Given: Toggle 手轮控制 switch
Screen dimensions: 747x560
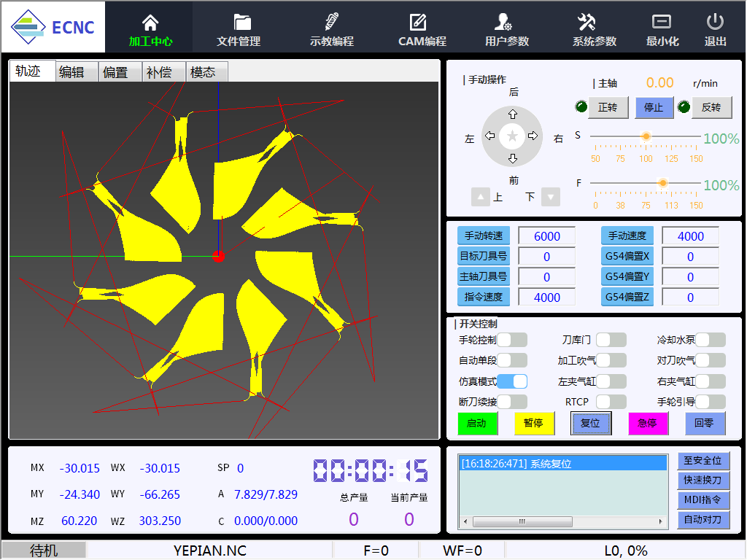Looking at the screenshot, I should pos(512,340).
